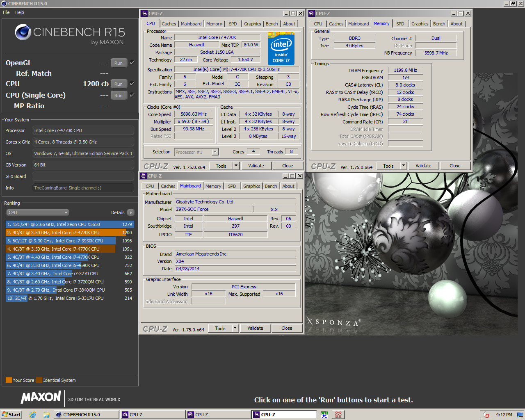Click the Details arrow button in Ranking

pos(131,212)
